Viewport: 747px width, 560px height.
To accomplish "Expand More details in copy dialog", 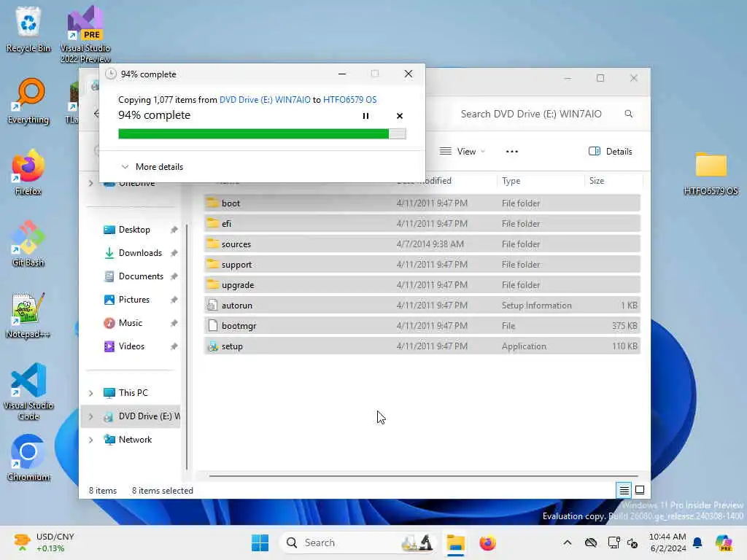I will pos(152,167).
